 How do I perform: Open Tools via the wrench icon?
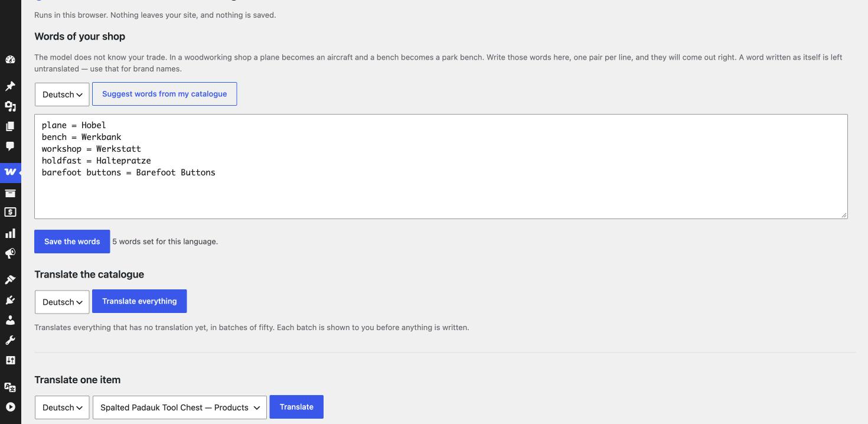[x=10, y=340]
